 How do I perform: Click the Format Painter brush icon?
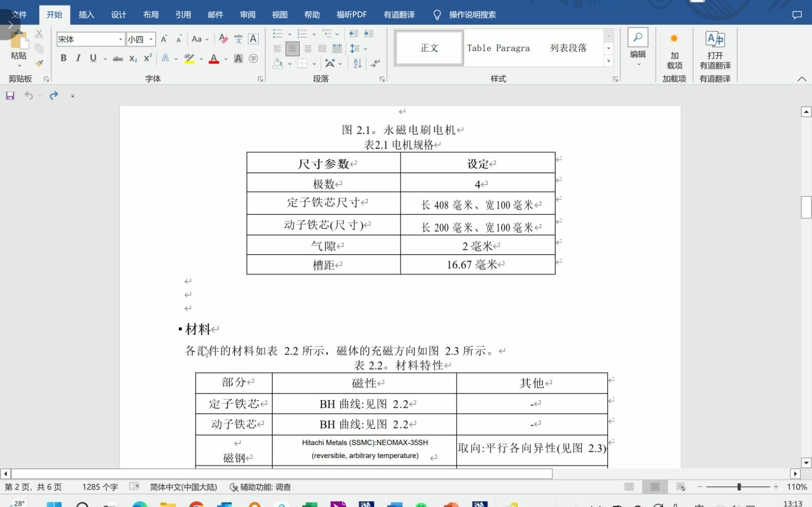[x=39, y=63]
